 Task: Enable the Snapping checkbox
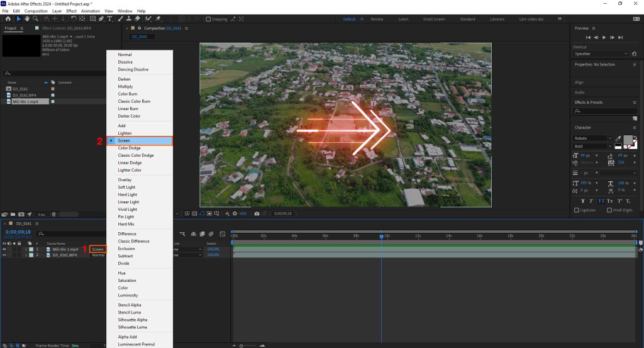208,20
